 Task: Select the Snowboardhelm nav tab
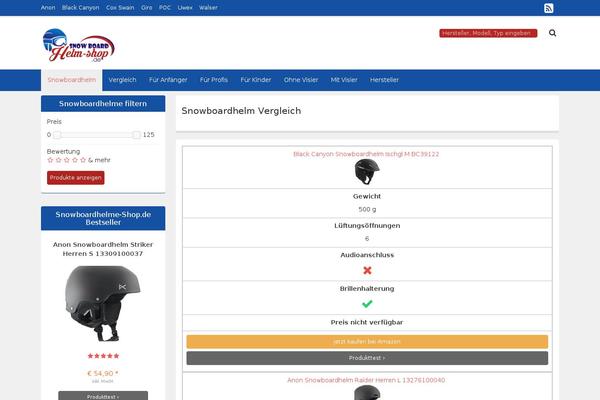[72, 80]
